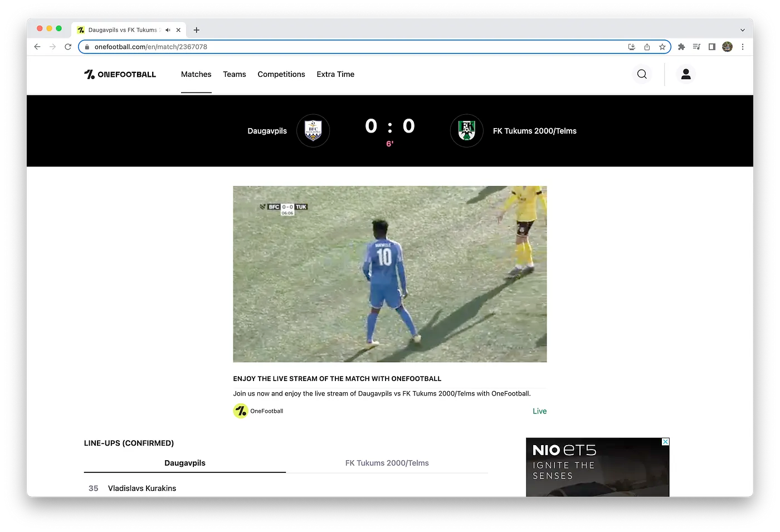The width and height of the screenshot is (780, 532).
Task: Click the OneFootball logo in header
Action: (120, 74)
